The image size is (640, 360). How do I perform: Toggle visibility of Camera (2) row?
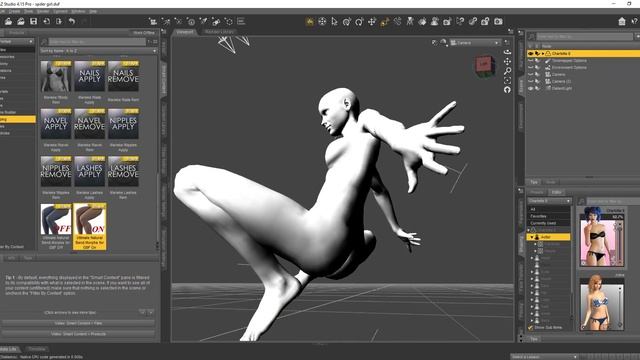(x=531, y=81)
